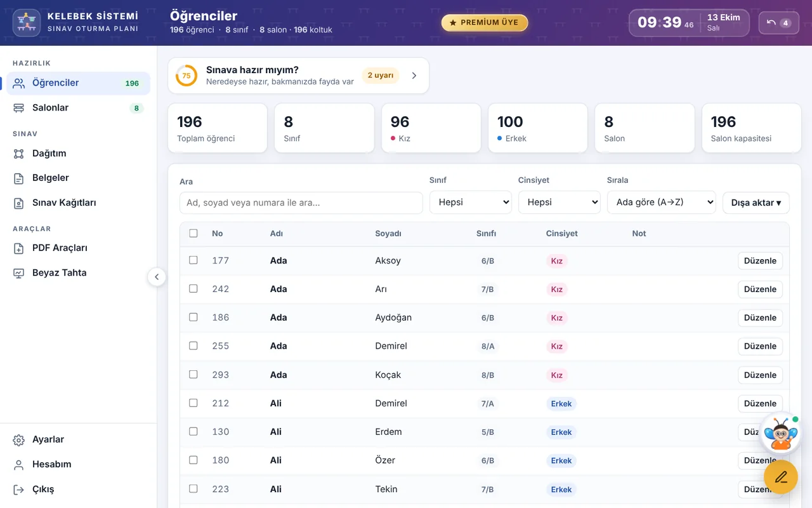Open the Sınıf filter dropdown
The height and width of the screenshot is (508, 812).
(x=471, y=203)
